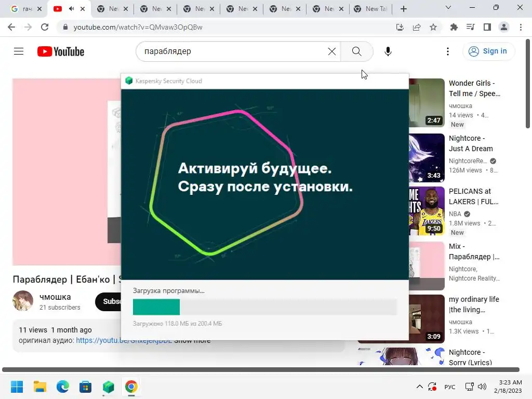532x399 pixels.
Task: Mute the YouTube tab via speaker icon
Action: coord(71,9)
